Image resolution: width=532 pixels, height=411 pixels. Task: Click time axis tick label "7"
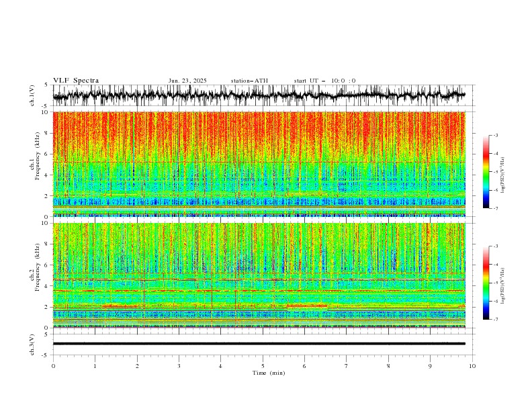tap(346, 366)
